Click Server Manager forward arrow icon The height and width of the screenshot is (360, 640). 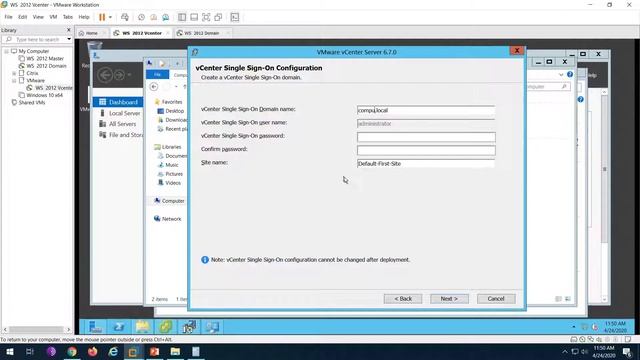click(119, 75)
